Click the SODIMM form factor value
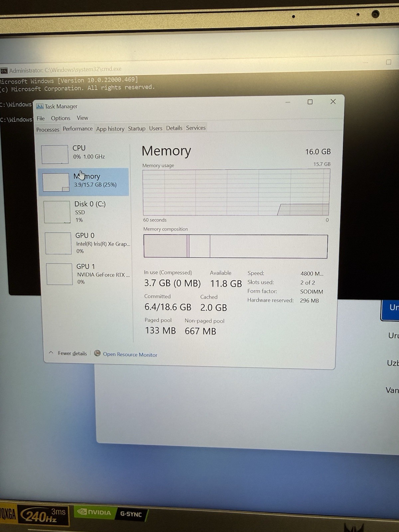The height and width of the screenshot is (532, 399). (x=312, y=292)
